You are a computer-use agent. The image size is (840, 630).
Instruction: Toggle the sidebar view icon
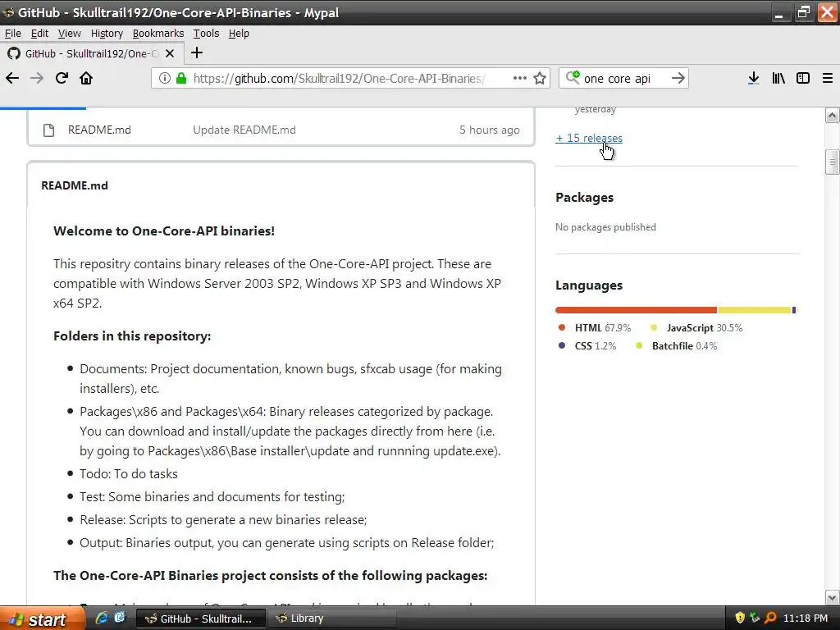click(803, 78)
